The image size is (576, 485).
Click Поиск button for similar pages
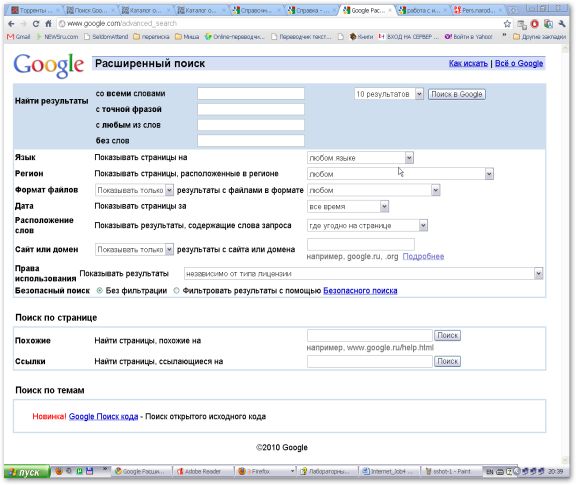(x=447, y=335)
